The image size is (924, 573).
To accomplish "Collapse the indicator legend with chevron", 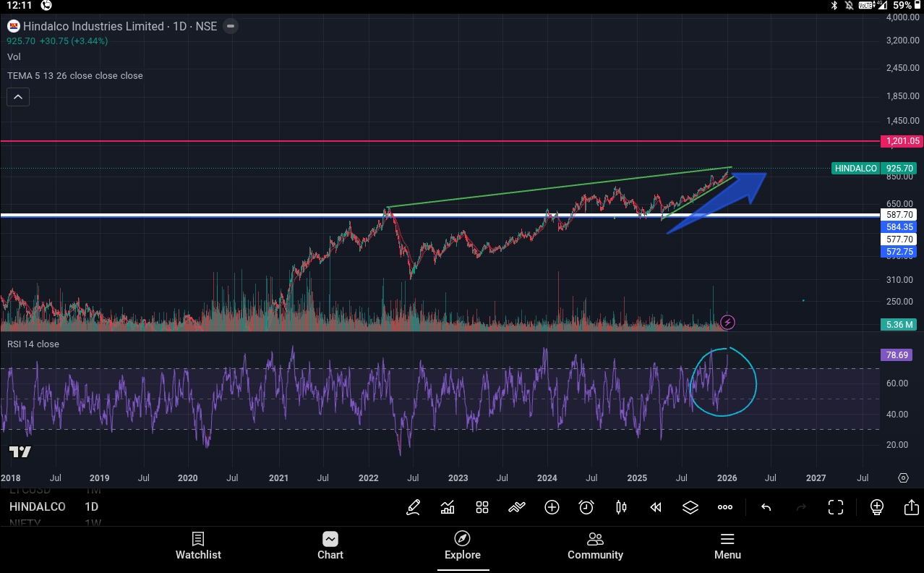I will pyautogui.click(x=18, y=97).
